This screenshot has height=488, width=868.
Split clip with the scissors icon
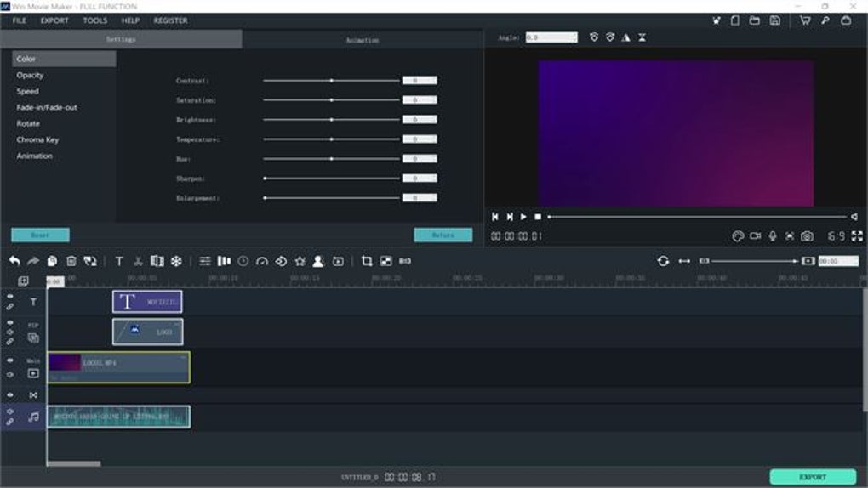pos(138,261)
